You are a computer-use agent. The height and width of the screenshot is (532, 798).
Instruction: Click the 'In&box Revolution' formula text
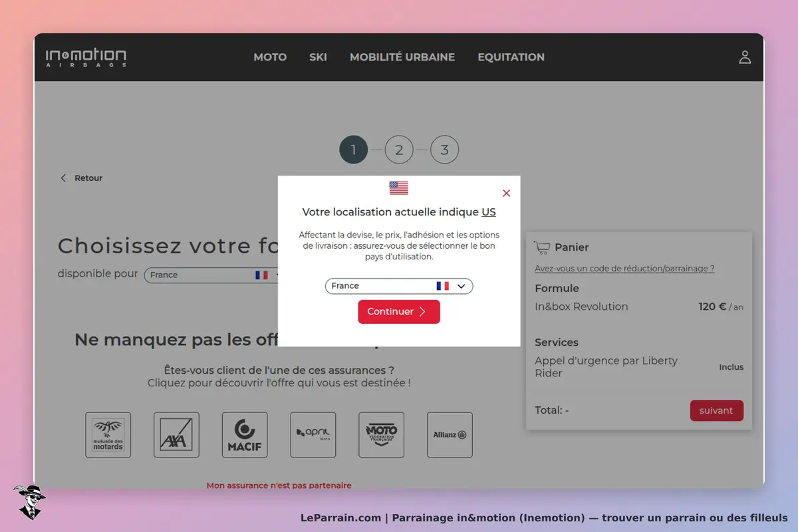[581, 307]
